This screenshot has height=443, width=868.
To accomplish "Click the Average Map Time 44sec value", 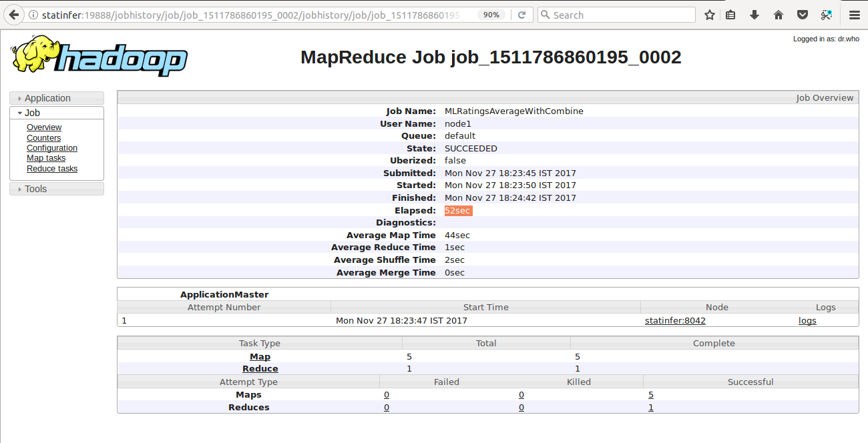I will point(457,236).
